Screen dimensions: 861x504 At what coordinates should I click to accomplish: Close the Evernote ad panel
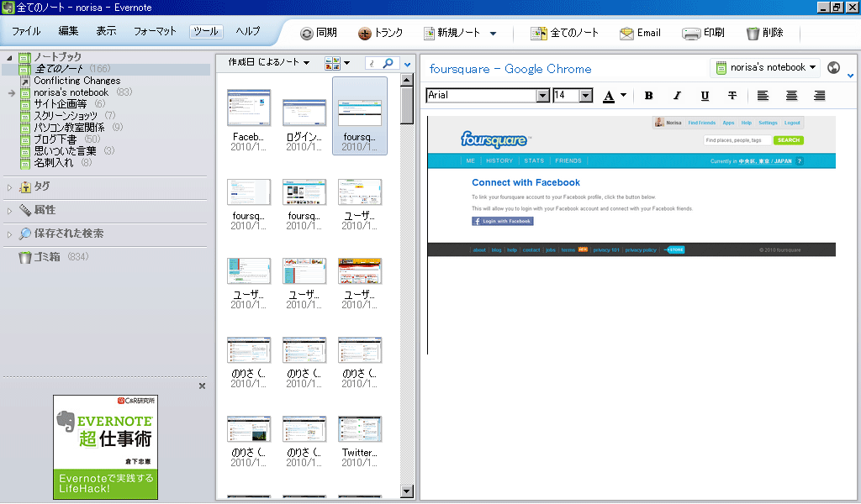tap(202, 386)
